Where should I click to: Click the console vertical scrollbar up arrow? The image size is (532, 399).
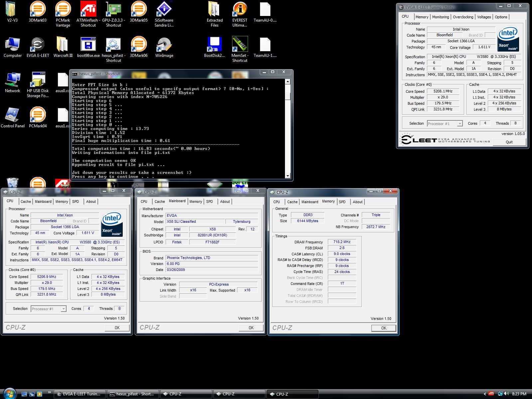[x=288, y=81]
